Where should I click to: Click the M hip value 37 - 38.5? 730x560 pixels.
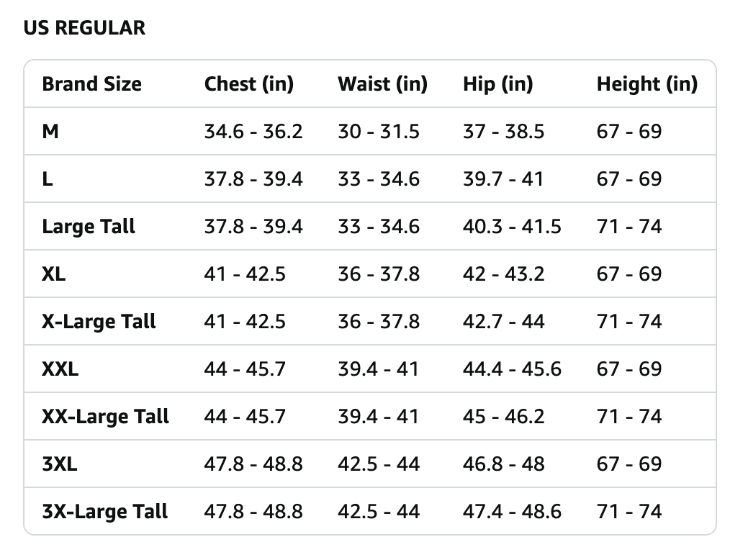(x=503, y=131)
